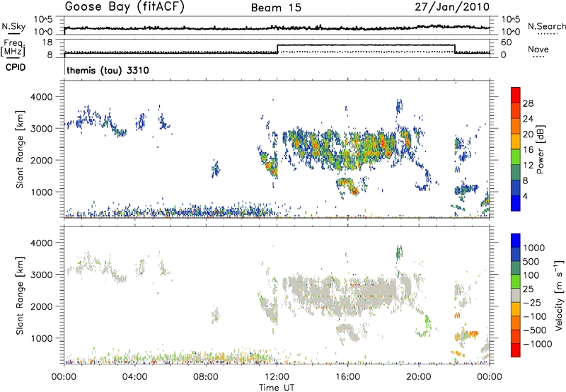Viewport: 566px width, 392px height.
Task: Pick the dark green Velocity segment between 500 and 100
Action: (516, 268)
